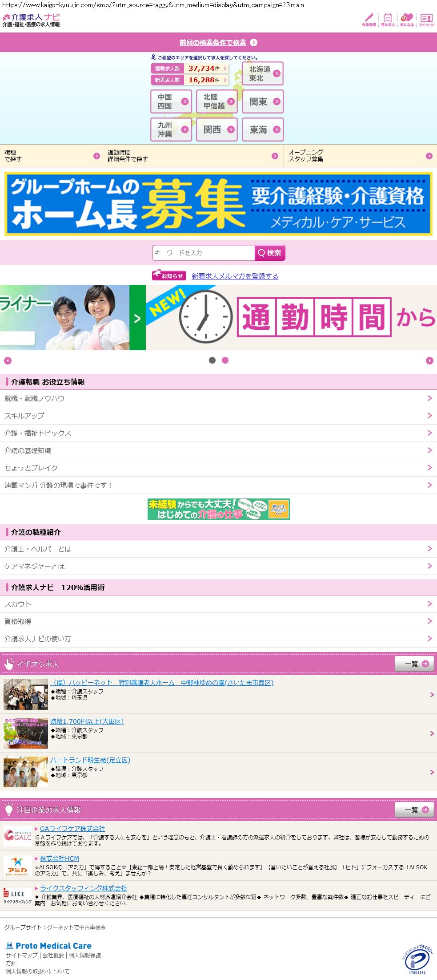Go to previous carousel slide arrow
Viewport: 437px width, 980px height.
point(8,360)
